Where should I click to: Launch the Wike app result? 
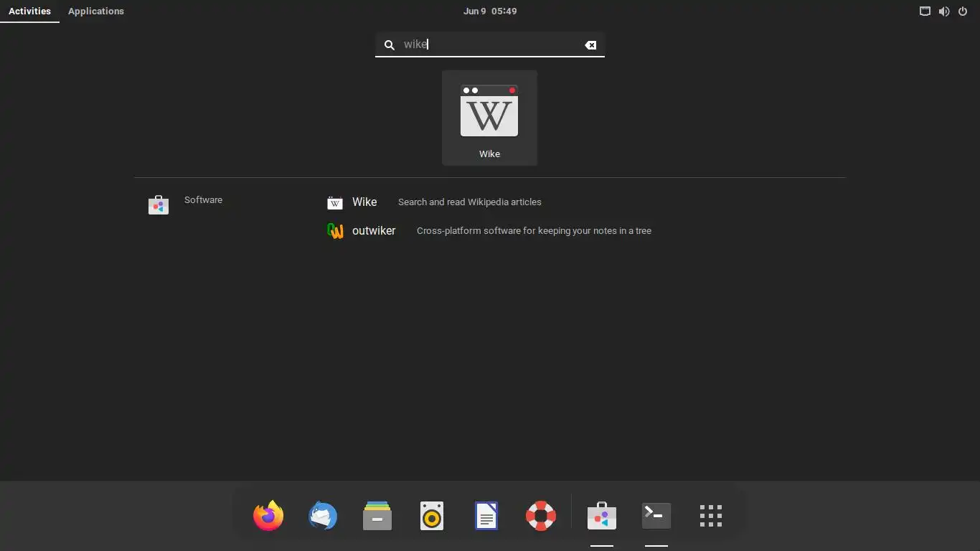(x=489, y=118)
